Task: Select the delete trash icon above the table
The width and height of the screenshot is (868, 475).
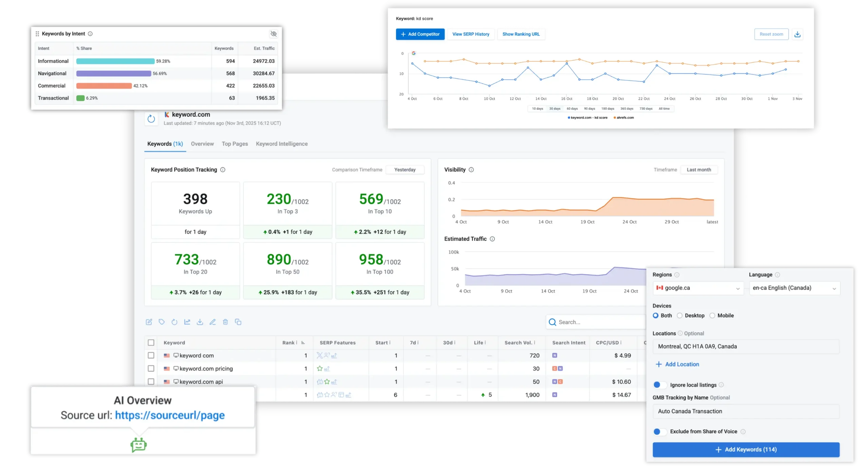Action: (225, 322)
